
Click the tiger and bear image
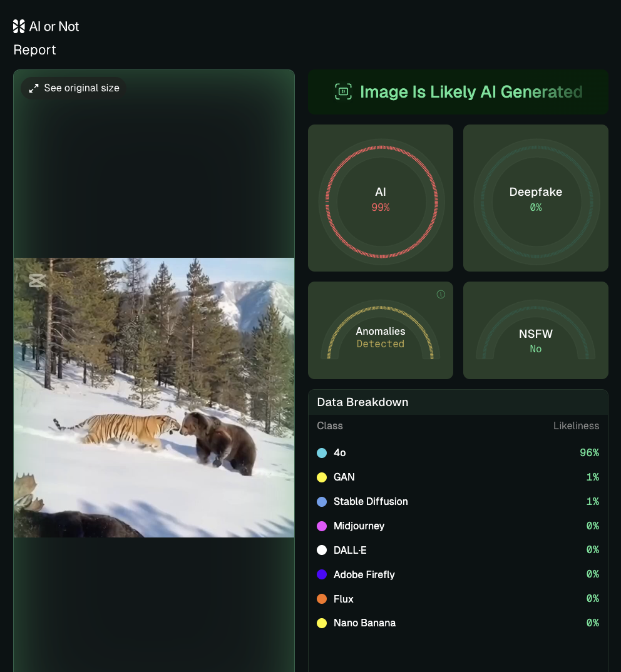(154, 397)
